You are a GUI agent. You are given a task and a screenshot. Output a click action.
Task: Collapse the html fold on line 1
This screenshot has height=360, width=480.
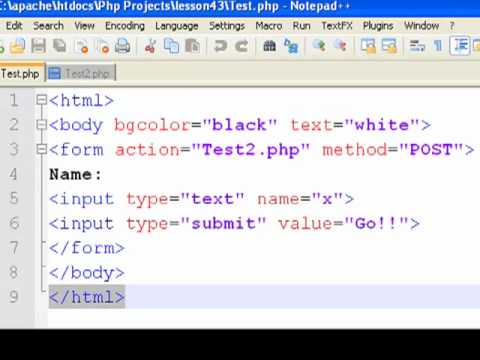pyautogui.click(x=41, y=100)
